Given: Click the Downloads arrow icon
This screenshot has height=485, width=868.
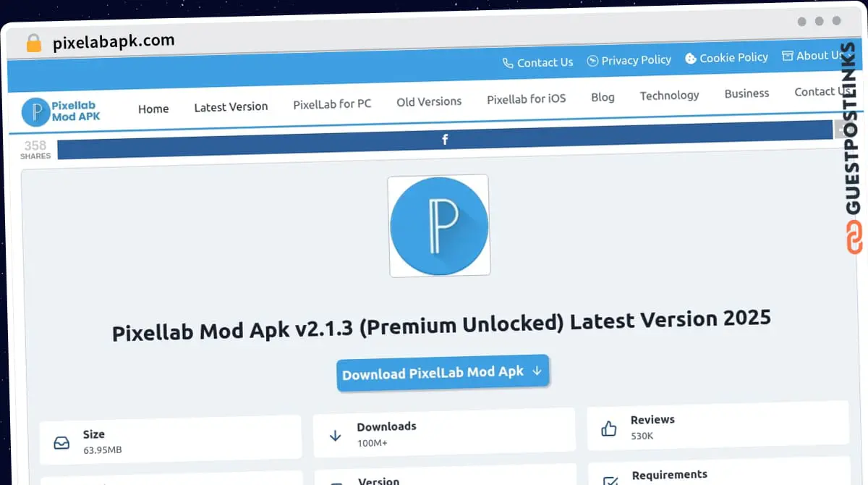Looking at the screenshot, I should (x=335, y=435).
